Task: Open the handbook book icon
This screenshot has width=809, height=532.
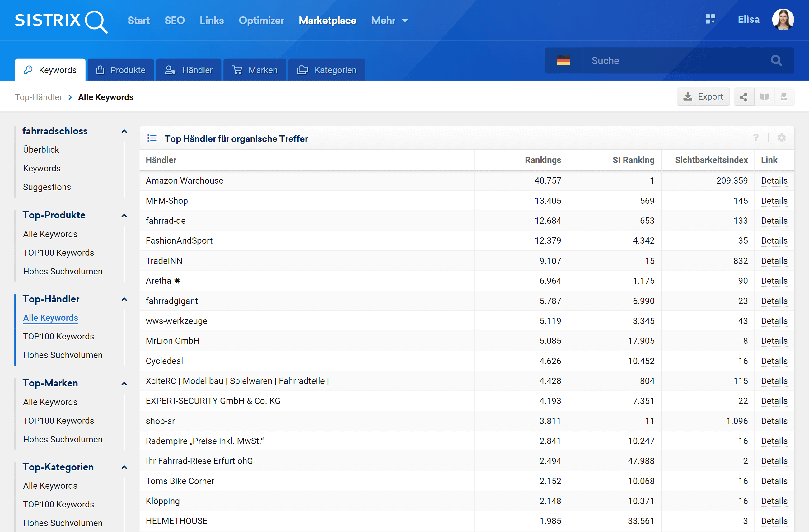Action: click(x=764, y=97)
